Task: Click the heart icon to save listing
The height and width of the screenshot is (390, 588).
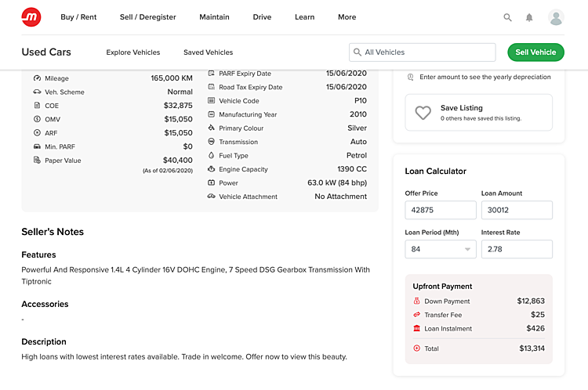Action: [x=423, y=113]
